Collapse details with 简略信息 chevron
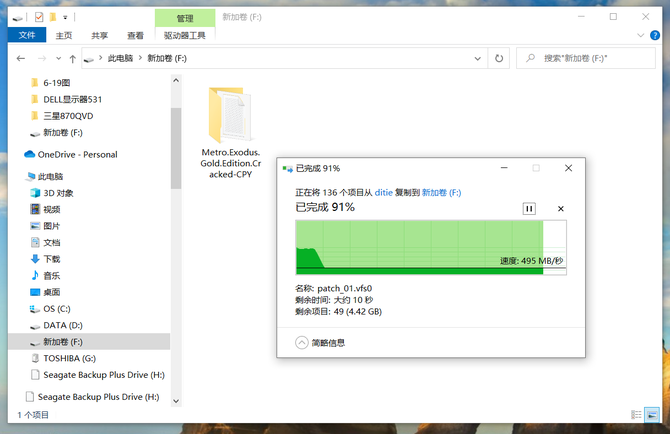 pos(302,343)
